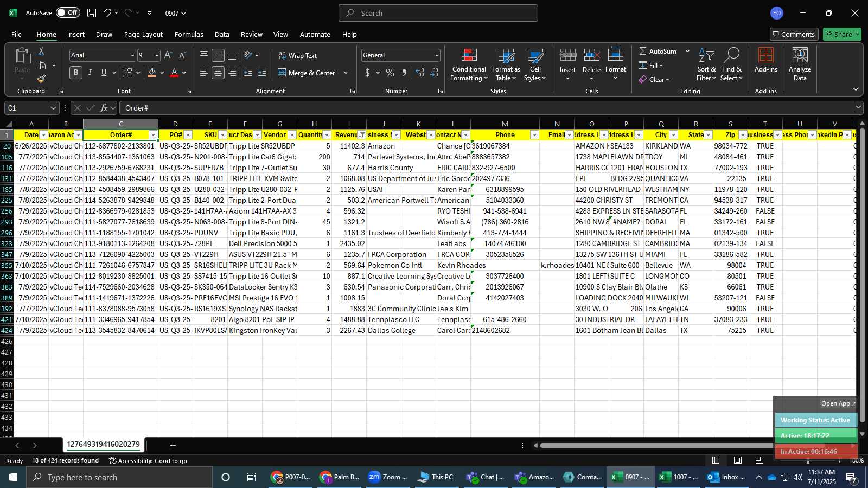Switch to Page Layout view icon
The width and height of the screenshot is (868, 488).
pyautogui.click(x=738, y=460)
